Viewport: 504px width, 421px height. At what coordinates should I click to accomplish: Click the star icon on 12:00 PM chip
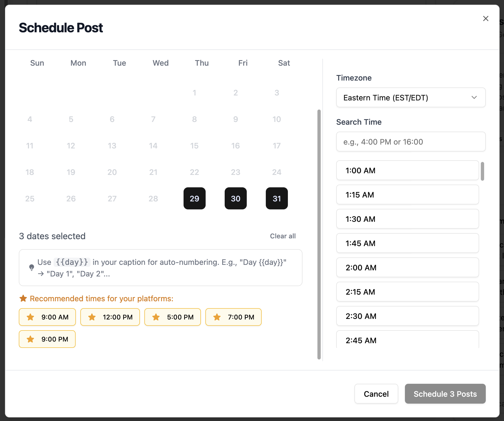coord(92,317)
